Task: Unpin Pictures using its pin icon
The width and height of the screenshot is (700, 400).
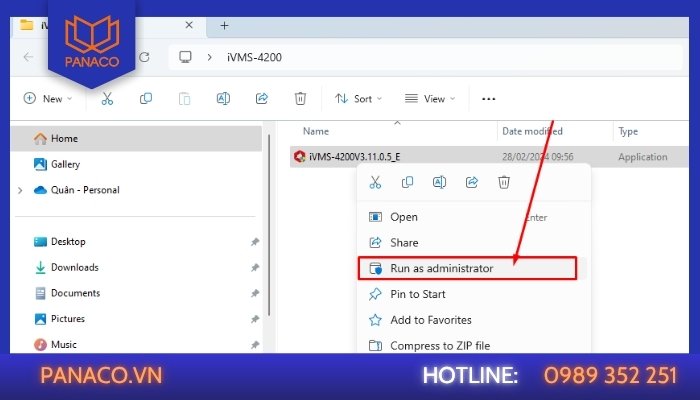Action: pyautogui.click(x=254, y=319)
